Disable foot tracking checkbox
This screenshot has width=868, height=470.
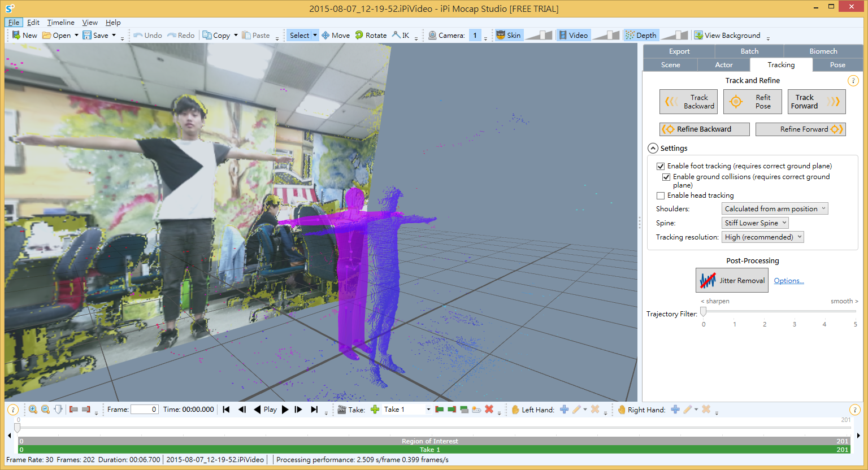tap(661, 166)
